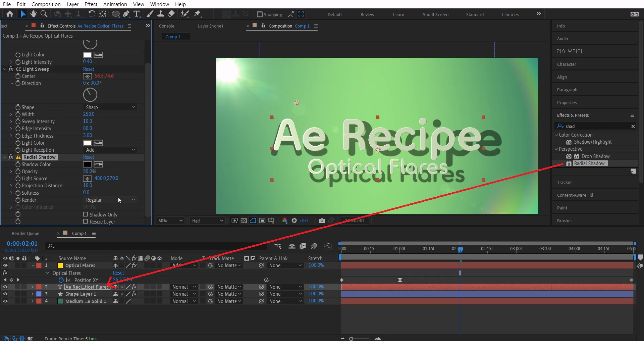
Task: Click the Home icon in toolbar
Action: pyautogui.click(x=10, y=14)
